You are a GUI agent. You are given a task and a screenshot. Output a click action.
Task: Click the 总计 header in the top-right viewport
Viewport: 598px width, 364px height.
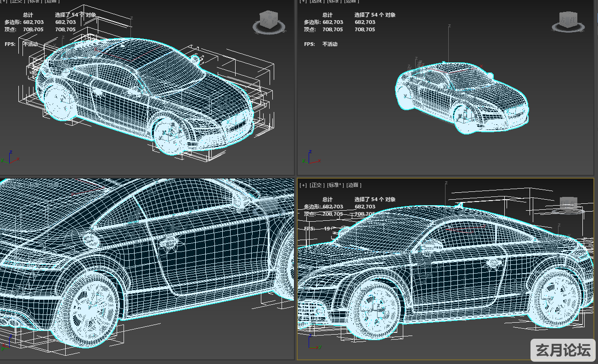pyautogui.click(x=327, y=15)
